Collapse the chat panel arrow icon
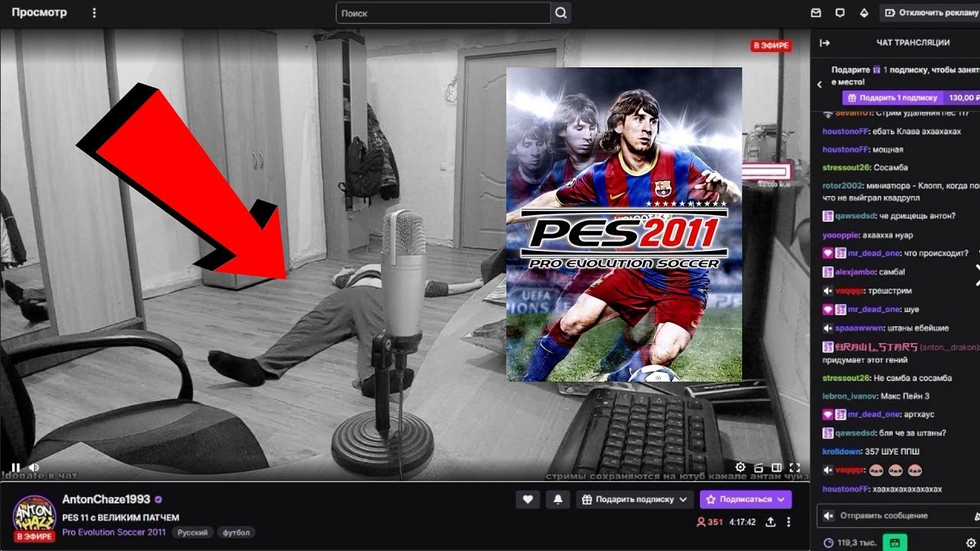 point(825,43)
